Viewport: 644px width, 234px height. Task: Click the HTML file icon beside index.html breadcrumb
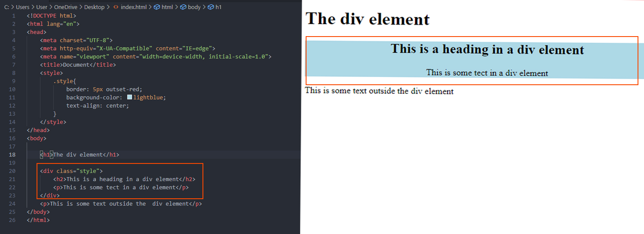point(116,7)
